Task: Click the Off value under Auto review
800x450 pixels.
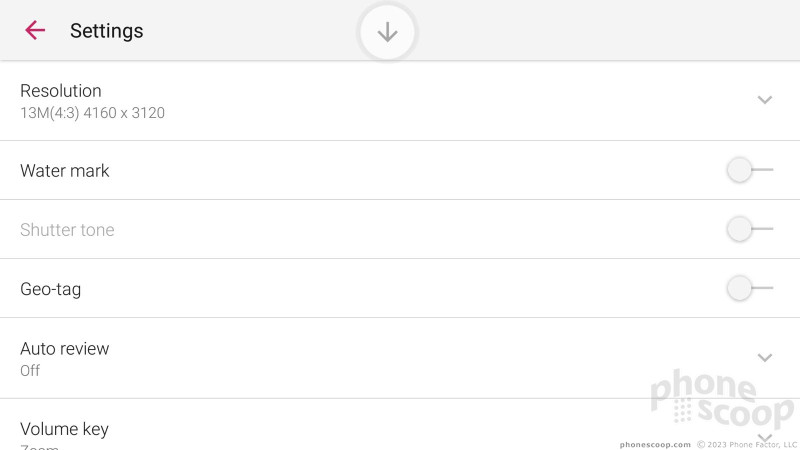Action: click(30, 370)
